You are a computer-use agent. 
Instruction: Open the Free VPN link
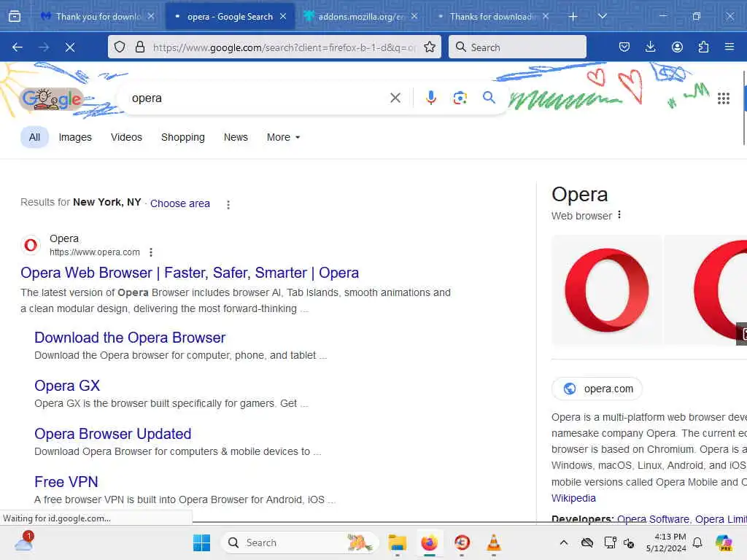pyautogui.click(x=66, y=482)
